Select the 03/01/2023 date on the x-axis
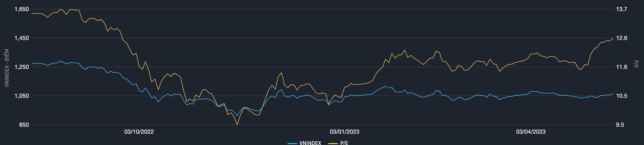644x145 pixels. 344,132
